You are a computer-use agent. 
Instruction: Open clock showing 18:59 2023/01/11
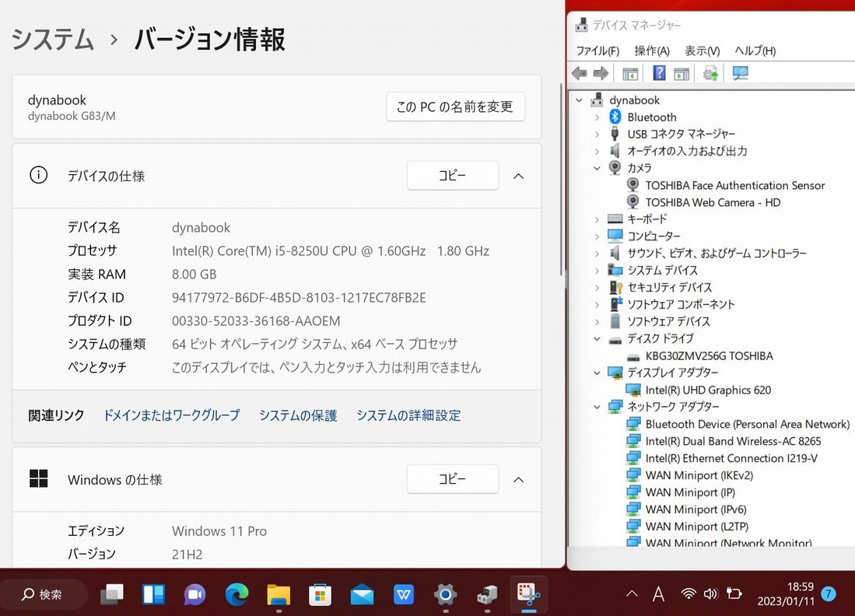[785, 594]
